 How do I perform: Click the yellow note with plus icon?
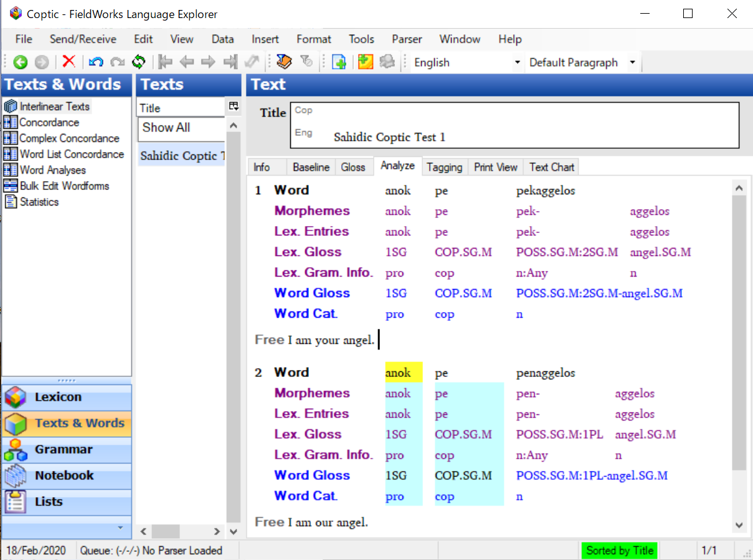coord(366,62)
